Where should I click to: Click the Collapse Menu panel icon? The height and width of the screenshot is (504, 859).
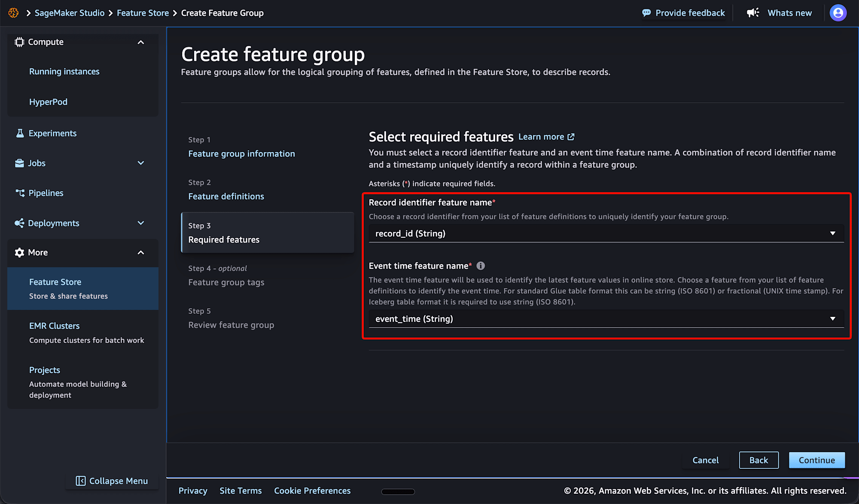(80, 481)
